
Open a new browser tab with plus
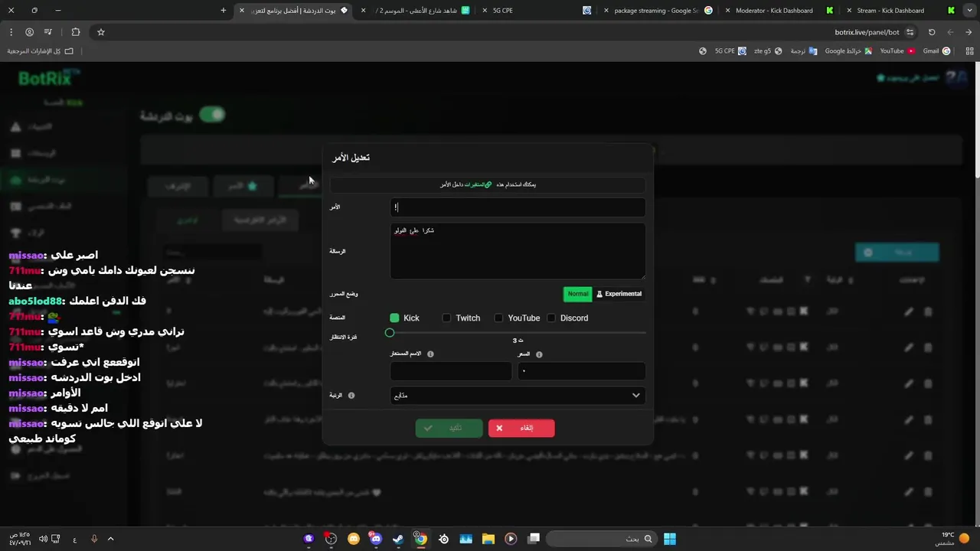point(223,11)
